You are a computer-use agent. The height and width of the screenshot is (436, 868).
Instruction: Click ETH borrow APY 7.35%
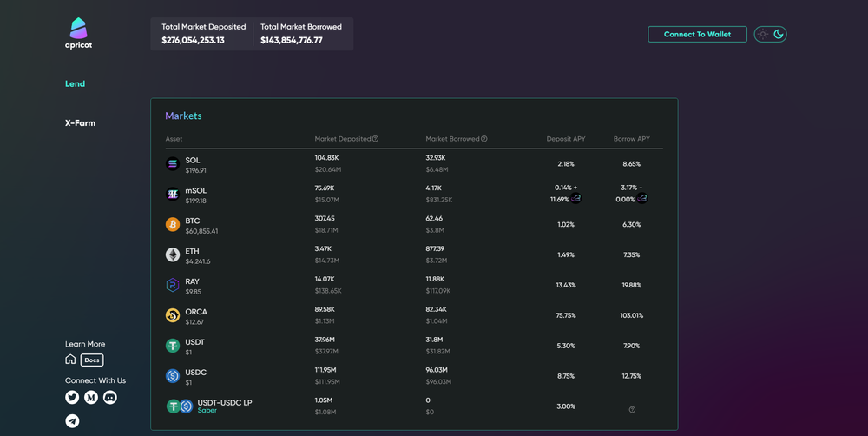tap(632, 254)
